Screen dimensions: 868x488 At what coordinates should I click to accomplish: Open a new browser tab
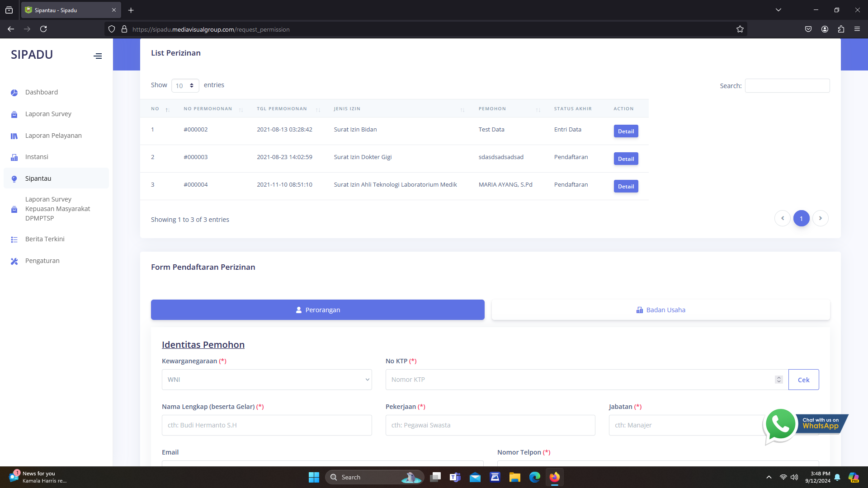coord(131,10)
